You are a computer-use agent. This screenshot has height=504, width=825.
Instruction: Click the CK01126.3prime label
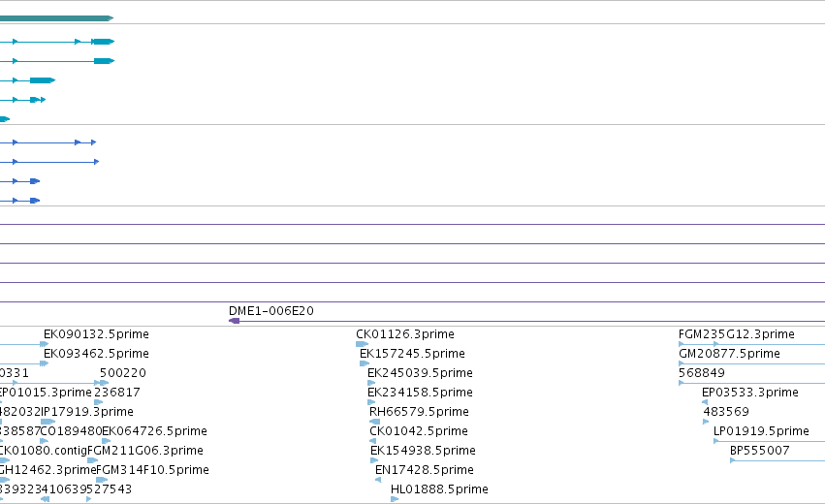[405, 334]
